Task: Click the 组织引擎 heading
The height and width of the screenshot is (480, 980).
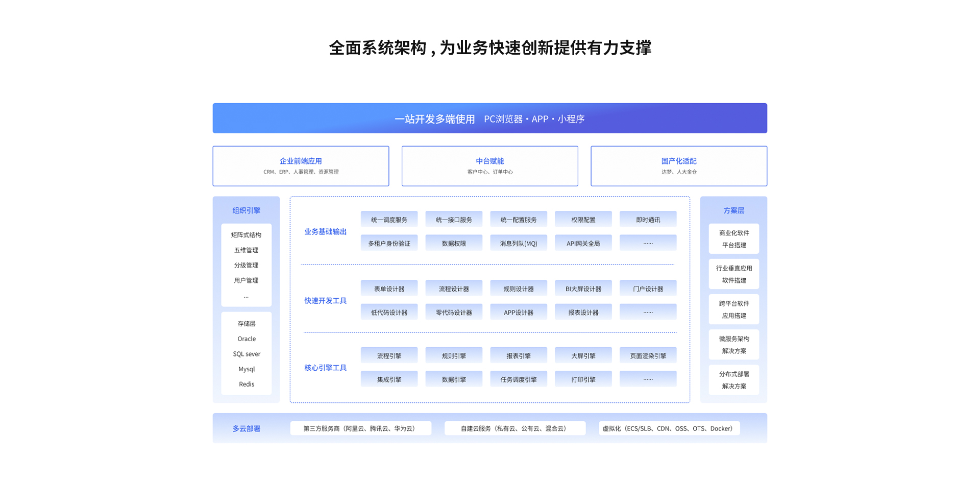Action: (x=247, y=210)
